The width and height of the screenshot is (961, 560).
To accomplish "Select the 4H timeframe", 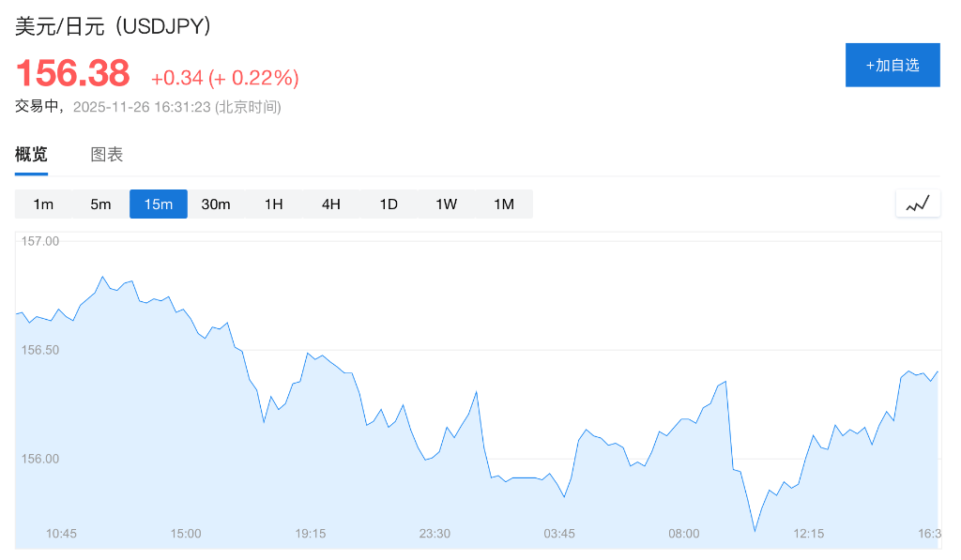I will coord(330,204).
